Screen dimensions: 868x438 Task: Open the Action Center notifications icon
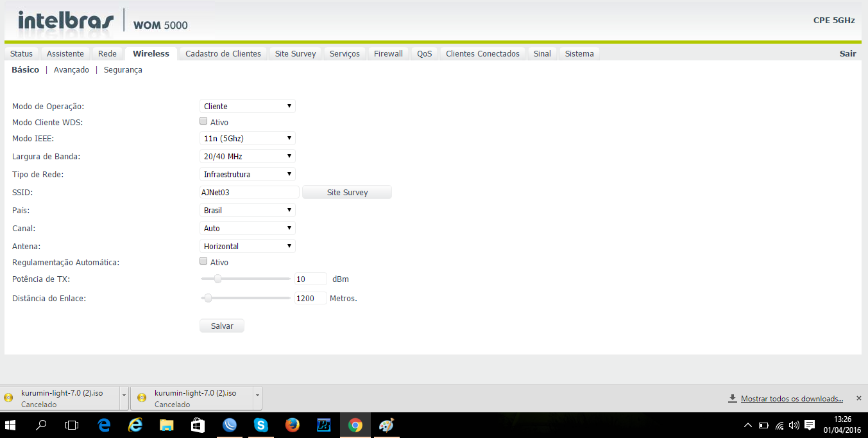[810, 425]
